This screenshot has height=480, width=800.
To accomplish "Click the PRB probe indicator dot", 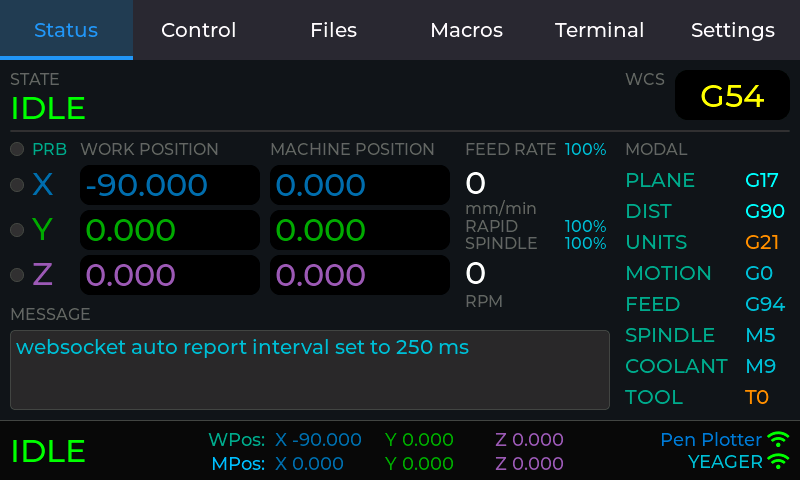I will click(17, 149).
